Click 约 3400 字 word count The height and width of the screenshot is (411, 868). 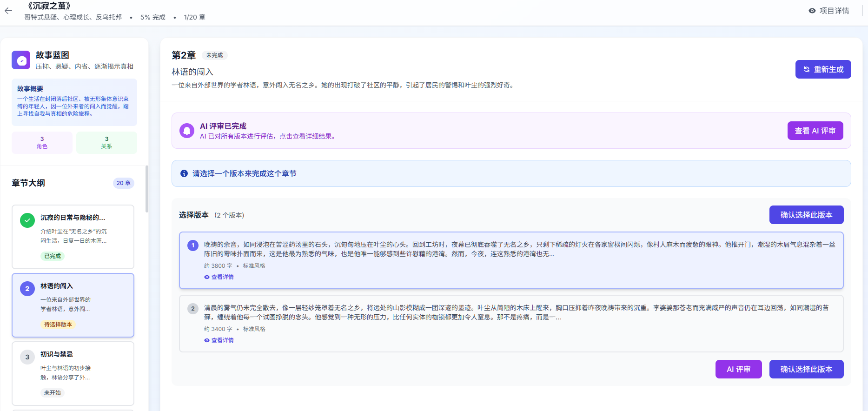point(218,329)
